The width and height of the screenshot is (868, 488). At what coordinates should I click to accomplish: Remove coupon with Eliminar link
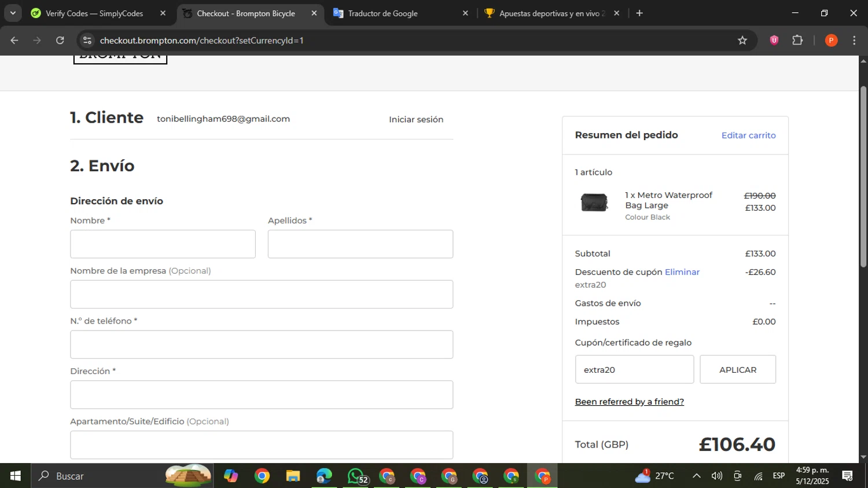682,272
